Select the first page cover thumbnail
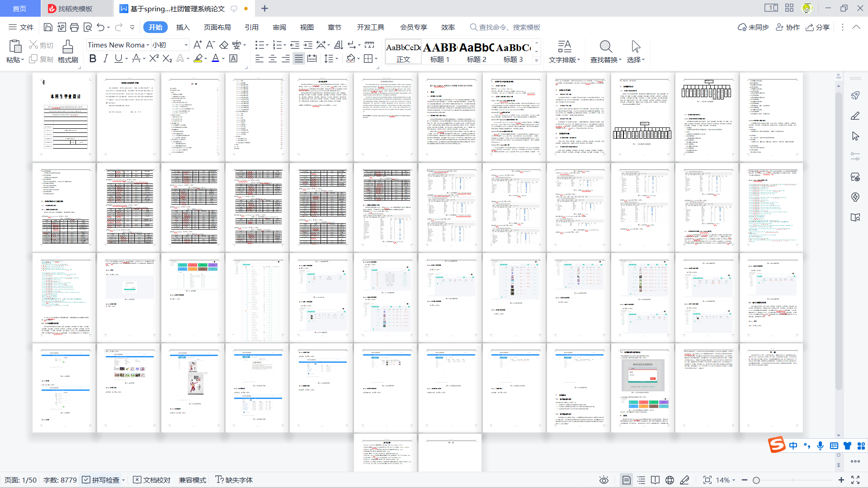The width and height of the screenshot is (868, 488). click(x=65, y=116)
